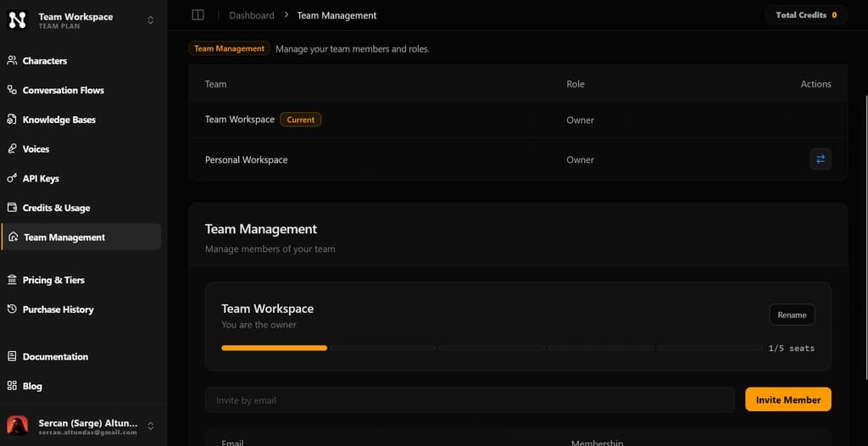Focus the Invite by email field

tap(470, 400)
